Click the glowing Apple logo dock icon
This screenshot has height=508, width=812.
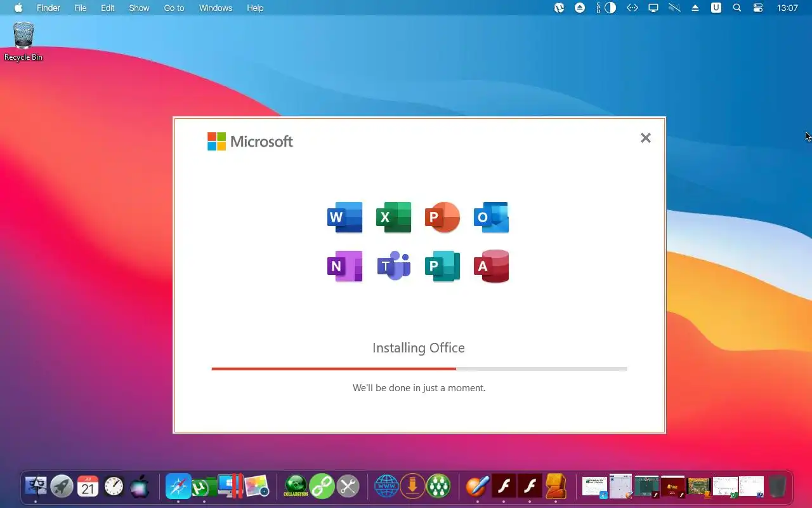140,486
